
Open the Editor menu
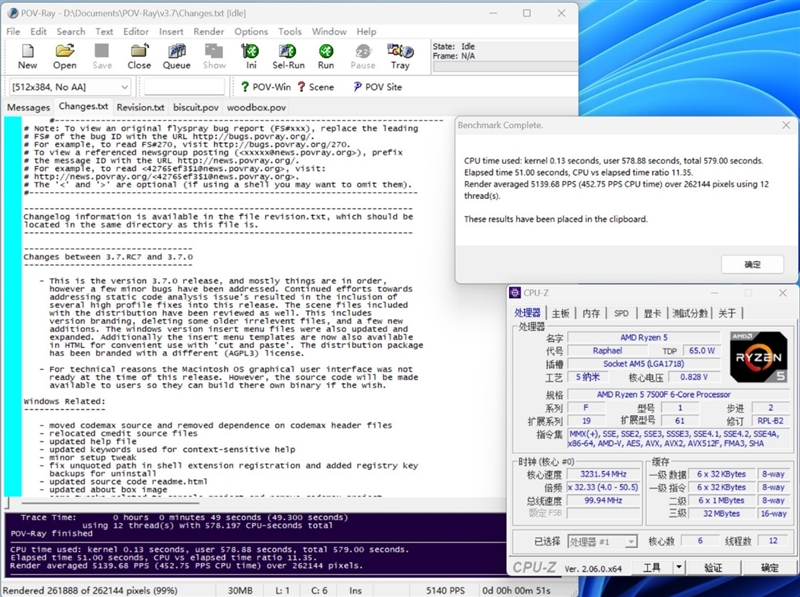click(136, 31)
